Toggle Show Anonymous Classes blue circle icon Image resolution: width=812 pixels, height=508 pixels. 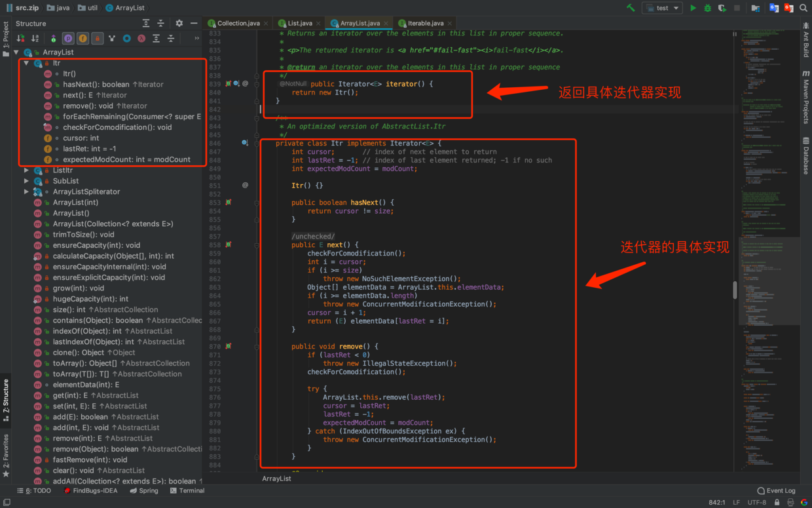click(126, 39)
